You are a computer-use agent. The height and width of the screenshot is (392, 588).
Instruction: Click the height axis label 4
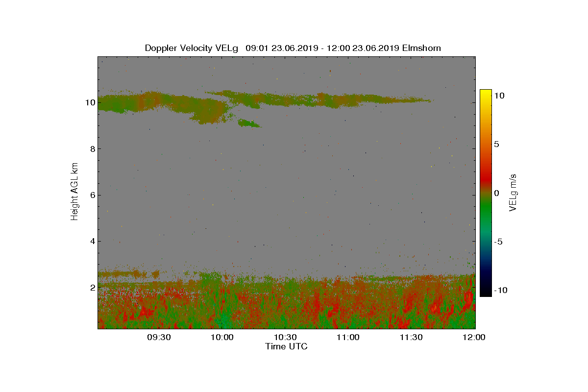tap(92, 241)
